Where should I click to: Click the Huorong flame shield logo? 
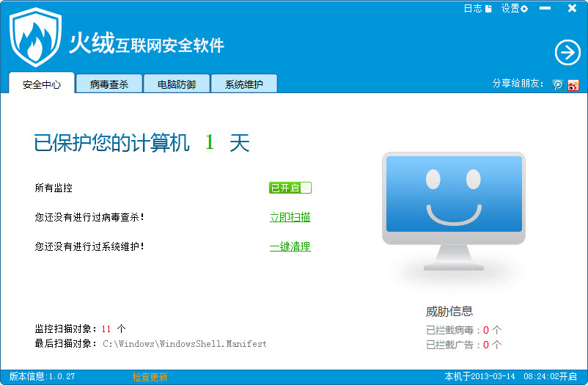[35, 37]
